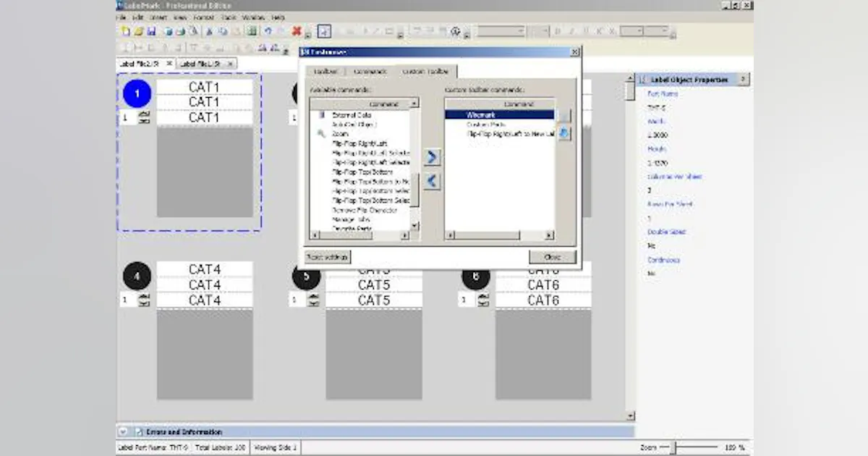Click the label canvas vertical scrollbar
Image resolution: width=868 pixels, height=456 pixels.
click(x=629, y=248)
